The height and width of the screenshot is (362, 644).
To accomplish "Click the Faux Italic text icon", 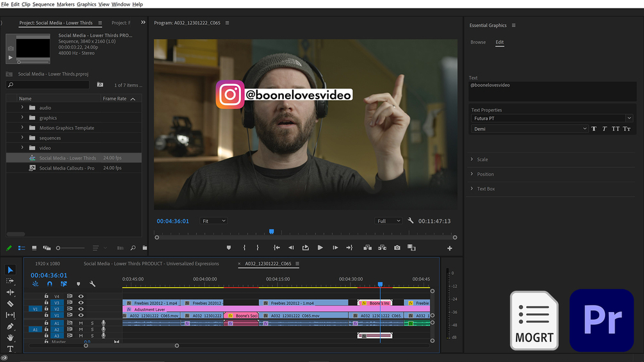I will click(604, 129).
